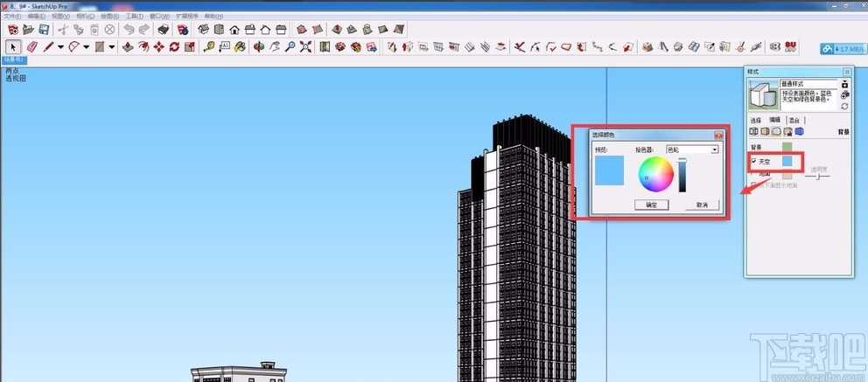Choose the Text label tool
Image resolution: width=868 pixels, height=382 pixels.
(x=224, y=46)
